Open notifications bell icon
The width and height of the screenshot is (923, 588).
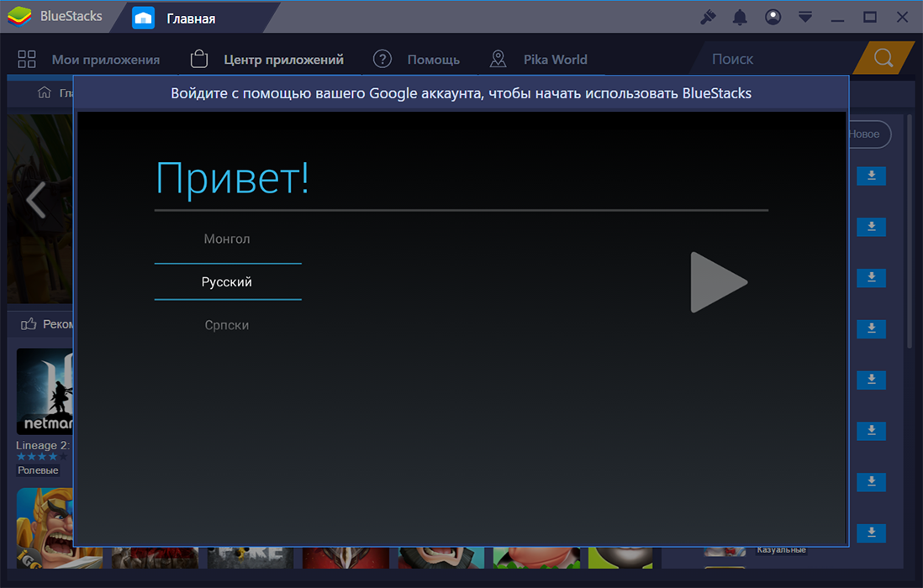(x=740, y=17)
